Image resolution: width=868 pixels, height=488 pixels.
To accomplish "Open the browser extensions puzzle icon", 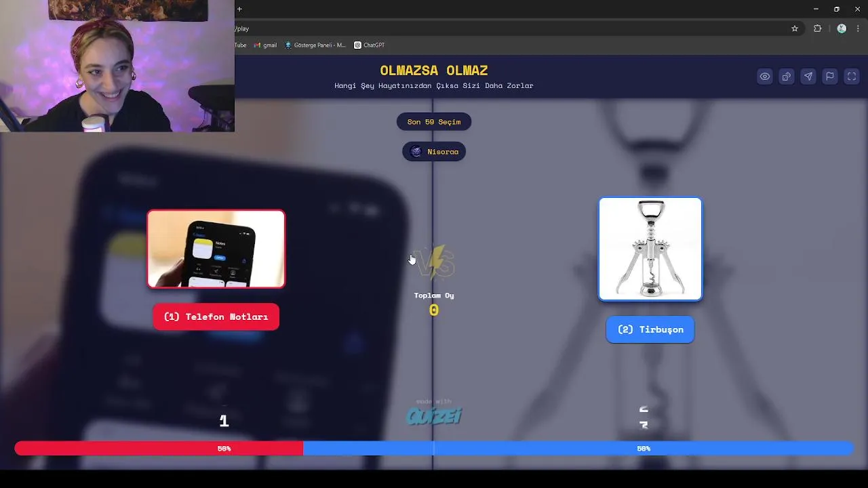I will [817, 28].
